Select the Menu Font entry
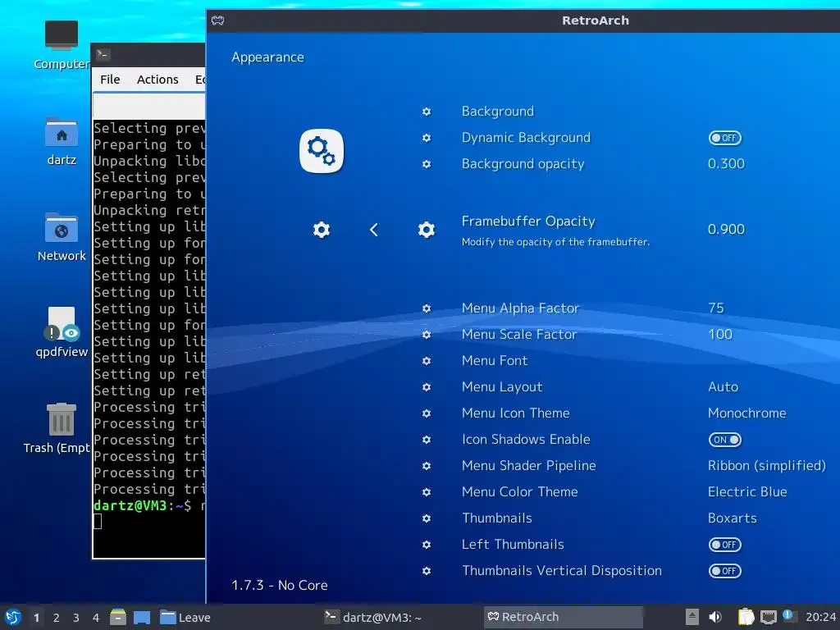This screenshot has height=630, width=840. [495, 361]
